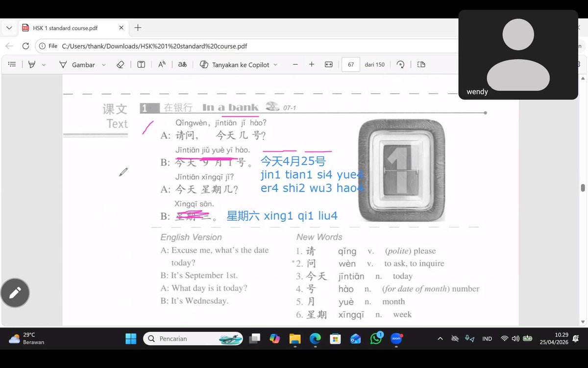Screen dimensions: 588x368
Task: Click the microphone tray icon
Action: tap(469, 339)
